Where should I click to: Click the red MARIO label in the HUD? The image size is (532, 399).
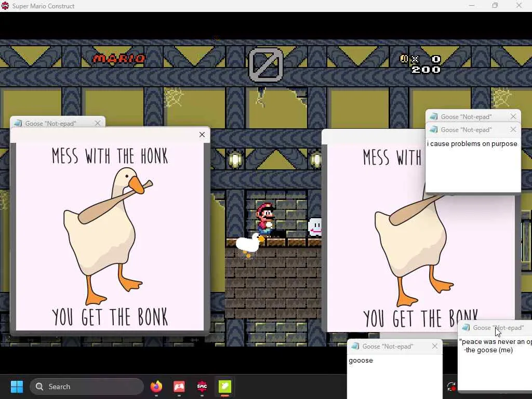pyautogui.click(x=119, y=59)
